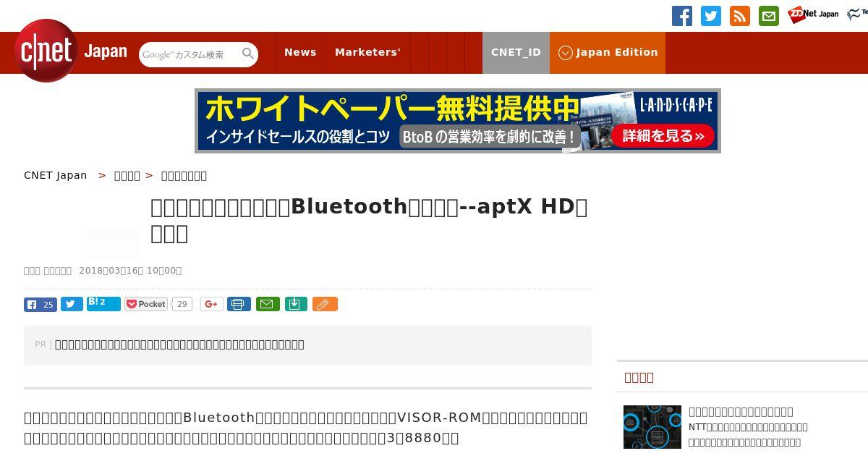Click the teal download-save icon
Image resolution: width=868 pixels, height=456 pixels.
(295, 304)
